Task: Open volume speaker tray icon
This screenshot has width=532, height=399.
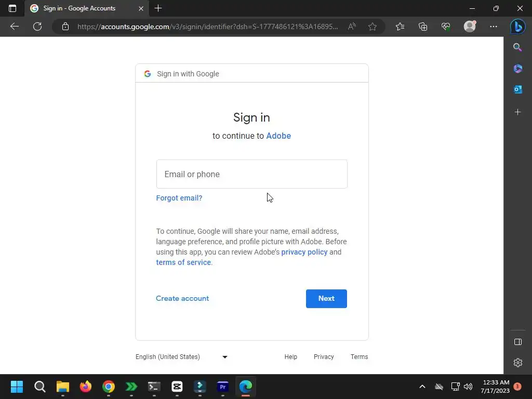Action: click(x=468, y=387)
